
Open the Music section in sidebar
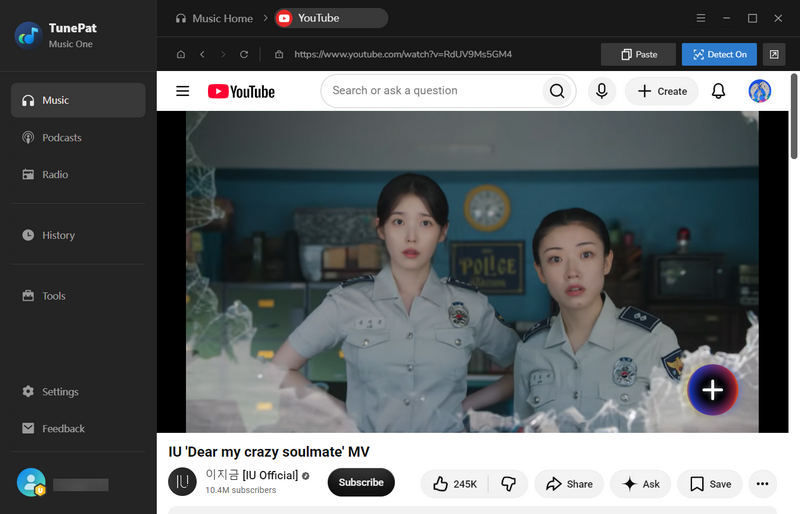click(x=78, y=100)
